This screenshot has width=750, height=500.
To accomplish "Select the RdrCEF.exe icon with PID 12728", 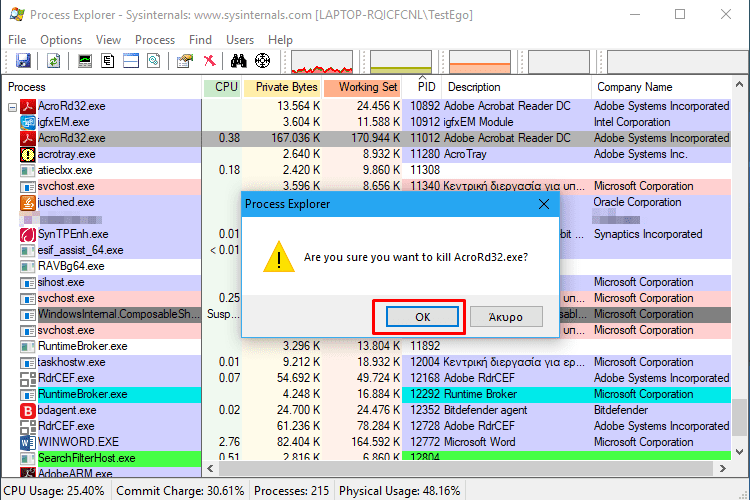I will click(28, 426).
